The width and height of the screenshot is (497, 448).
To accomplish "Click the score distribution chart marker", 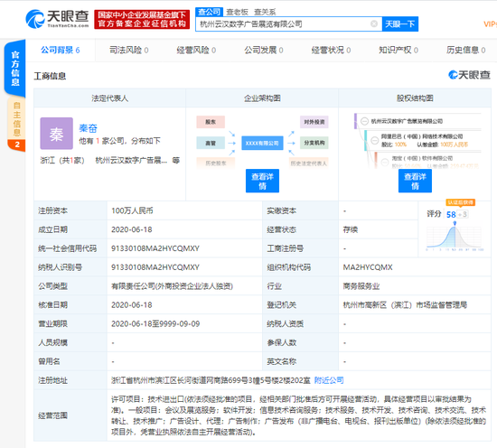I will point(455,223).
